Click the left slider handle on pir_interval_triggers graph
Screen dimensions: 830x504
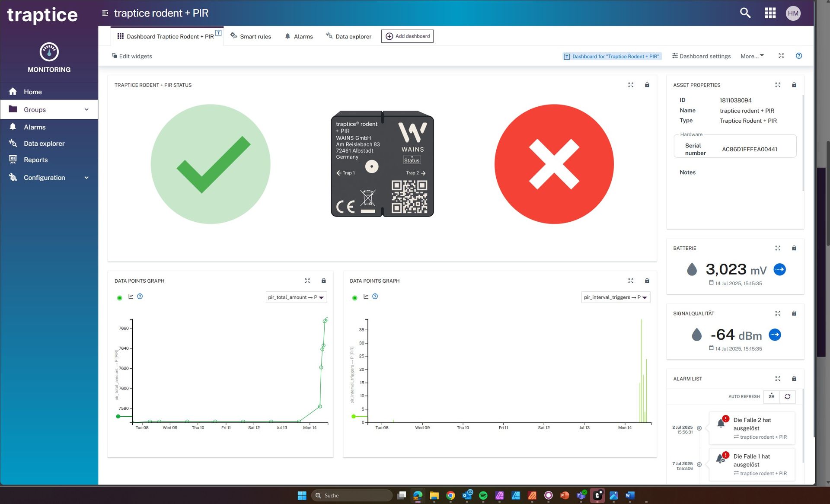354,416
